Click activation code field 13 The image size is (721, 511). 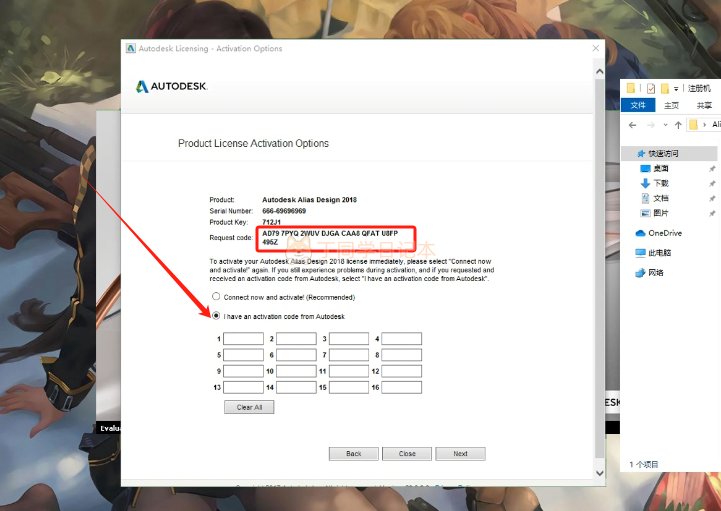click(x=243, y=387)
